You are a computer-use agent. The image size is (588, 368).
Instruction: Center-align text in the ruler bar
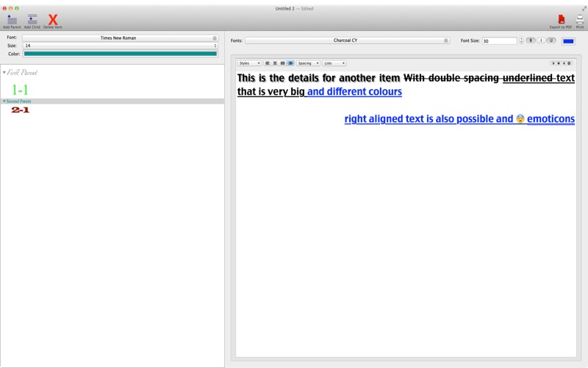pos(275,63)
